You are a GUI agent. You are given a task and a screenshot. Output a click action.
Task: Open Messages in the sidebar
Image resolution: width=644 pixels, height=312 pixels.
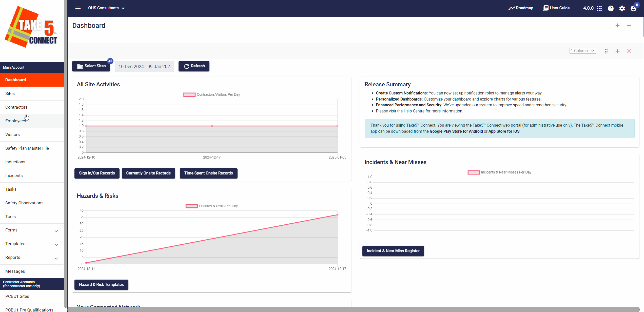pyautogui.click(x=32, y=271)
